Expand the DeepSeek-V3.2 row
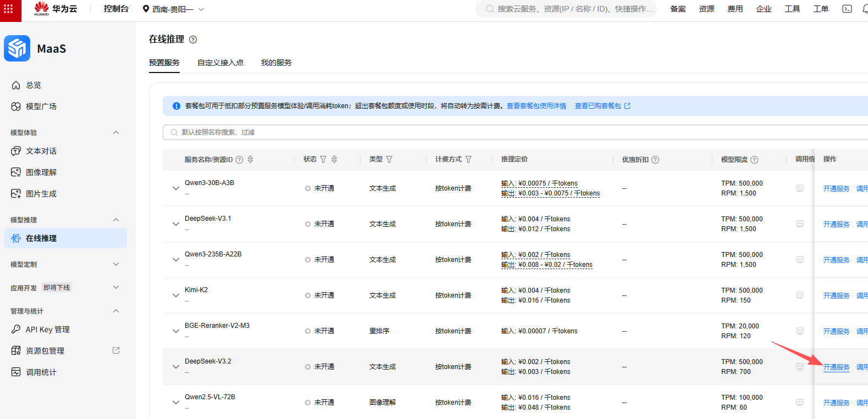The image size is (868, 419). (176, 367)
